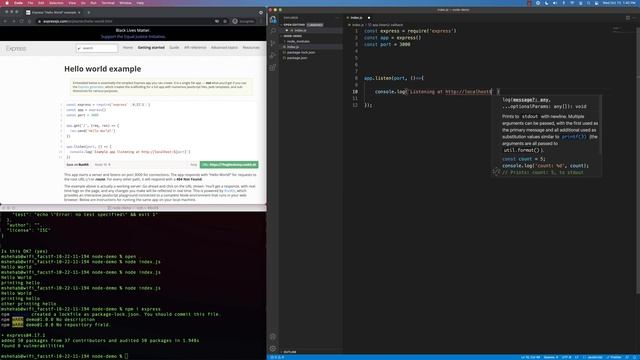Click the split editor icon in VS Code
The height and width of the screenshot is (360, 640).
click(x=628, y=18)
